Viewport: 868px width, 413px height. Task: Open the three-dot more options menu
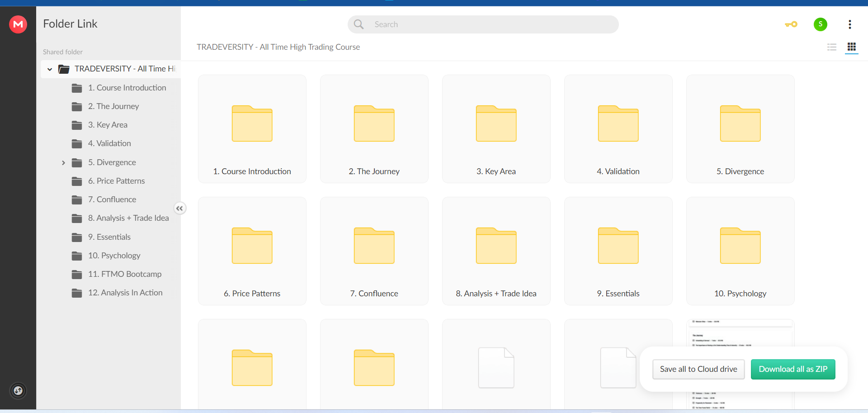pyautogui.click(x=849, y=24)
